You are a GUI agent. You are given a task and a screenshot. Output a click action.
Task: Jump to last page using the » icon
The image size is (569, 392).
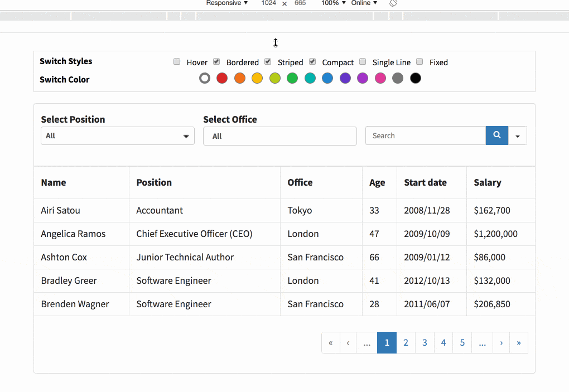[518, 342]
